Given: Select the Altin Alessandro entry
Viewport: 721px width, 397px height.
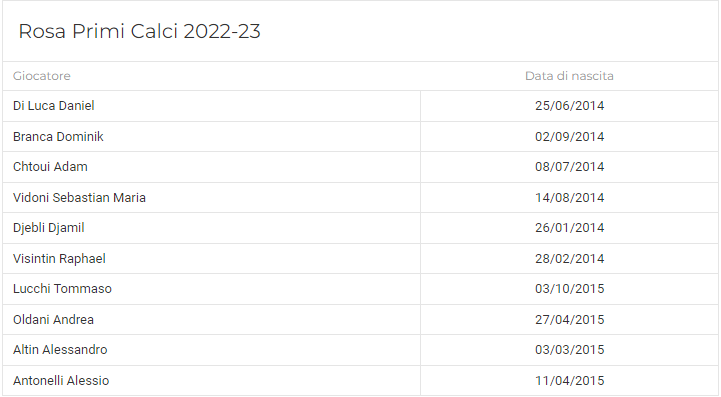Looking at the screenshot, I should pyautogui.click(x=60, y=350).
